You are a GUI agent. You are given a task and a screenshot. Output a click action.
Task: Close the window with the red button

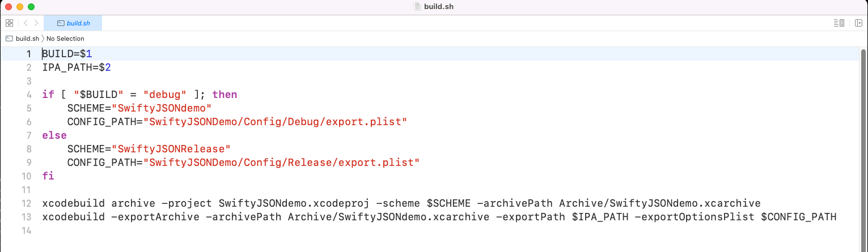[x=8, y=7]
